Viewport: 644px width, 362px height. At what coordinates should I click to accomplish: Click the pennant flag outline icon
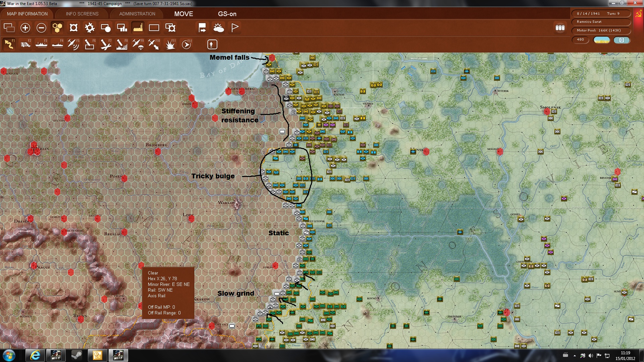pyautogui.click(x=235, y=28)
